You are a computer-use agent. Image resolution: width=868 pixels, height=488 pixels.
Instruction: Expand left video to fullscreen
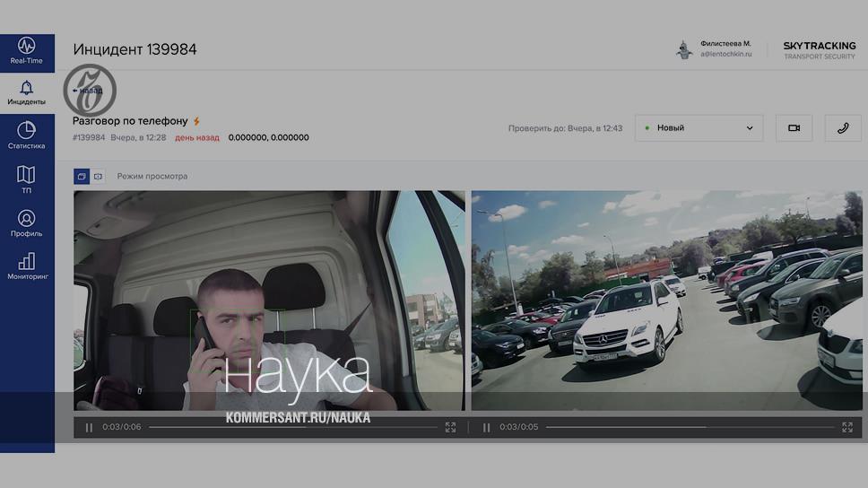coord(450,428)
